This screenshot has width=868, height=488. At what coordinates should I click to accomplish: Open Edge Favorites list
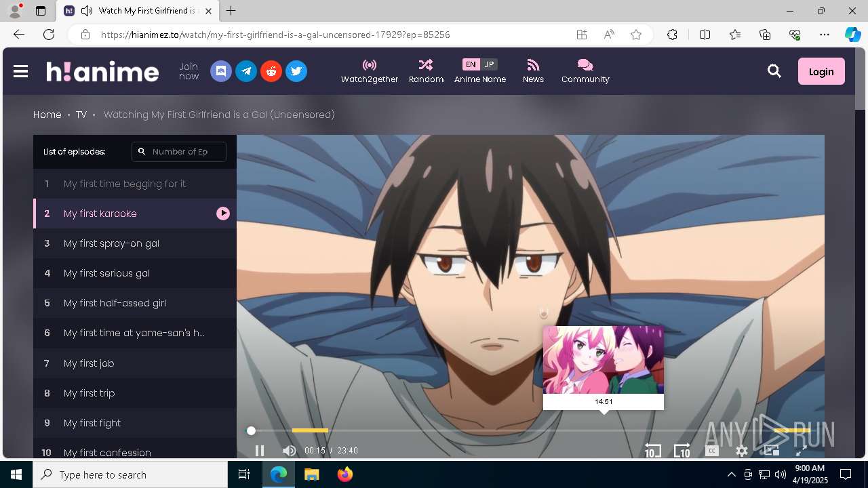coord(735,35)
